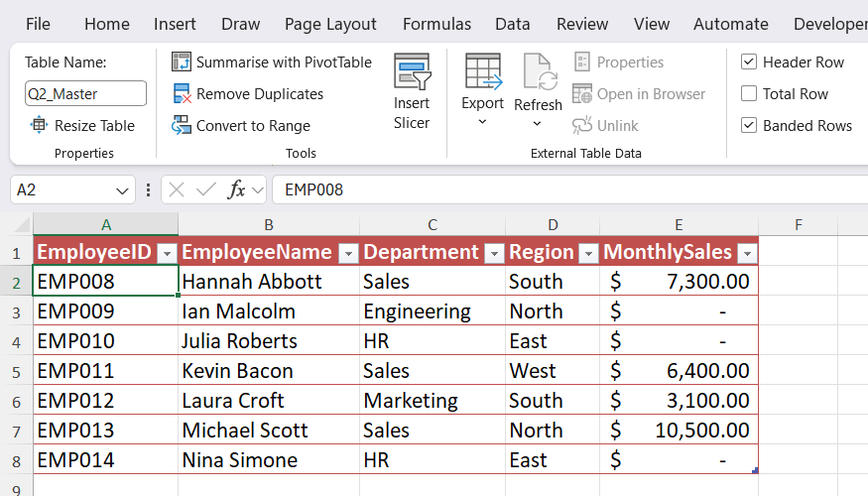Image resolution: width=868 pixels, height=496 pixels.
Task: Click the formula bar showing EMP008
Action: pos(570,189)
